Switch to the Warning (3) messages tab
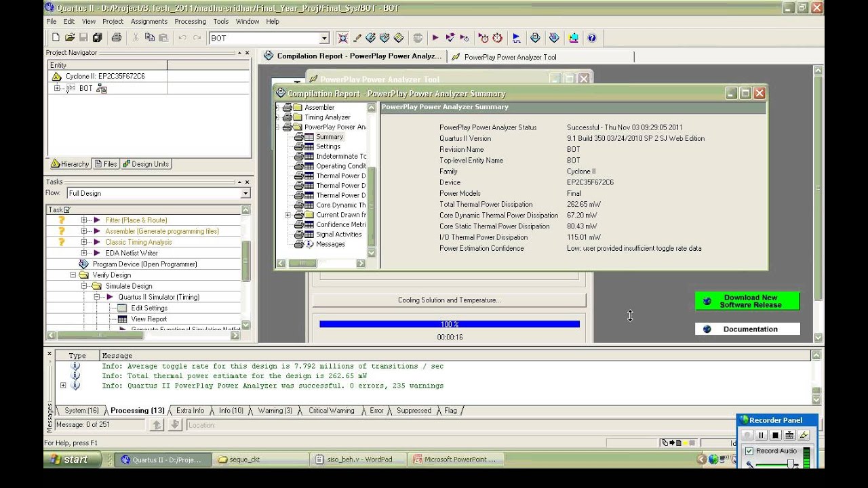The height and width of the screenshot is (488, 868). click(275, 411)
